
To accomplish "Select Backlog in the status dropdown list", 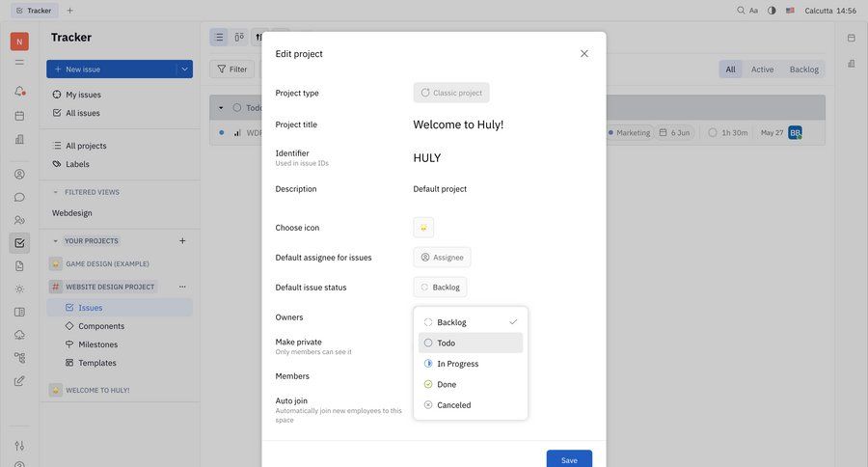I will 471,322.
